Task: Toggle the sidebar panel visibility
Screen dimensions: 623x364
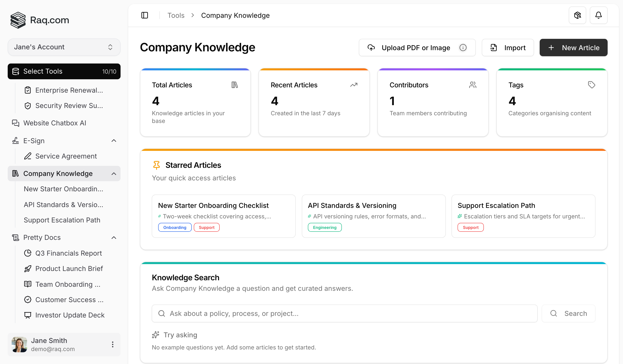Action: (144, 15)
